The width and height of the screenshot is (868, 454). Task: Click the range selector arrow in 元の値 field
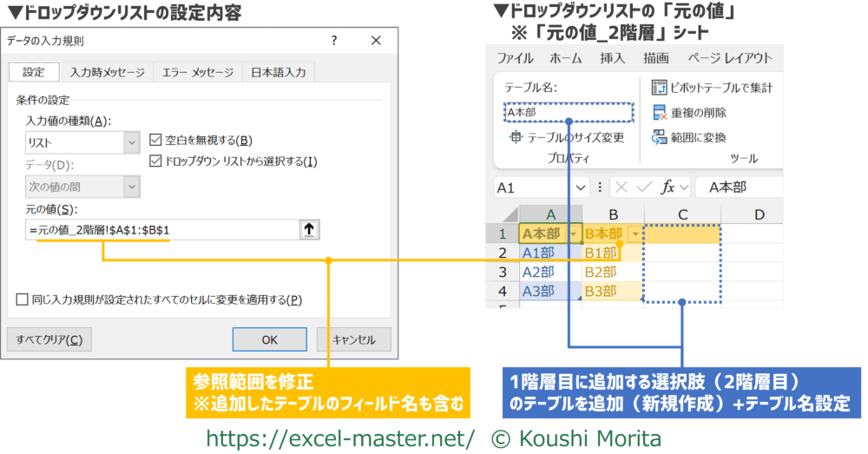pyautogui.click(x=310, y=229)
